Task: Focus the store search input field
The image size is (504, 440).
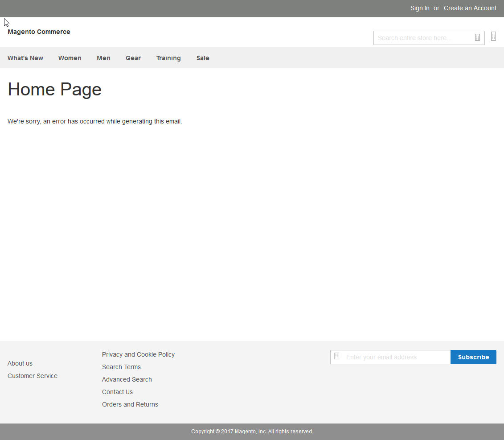Action: click(x=423, y=38)
